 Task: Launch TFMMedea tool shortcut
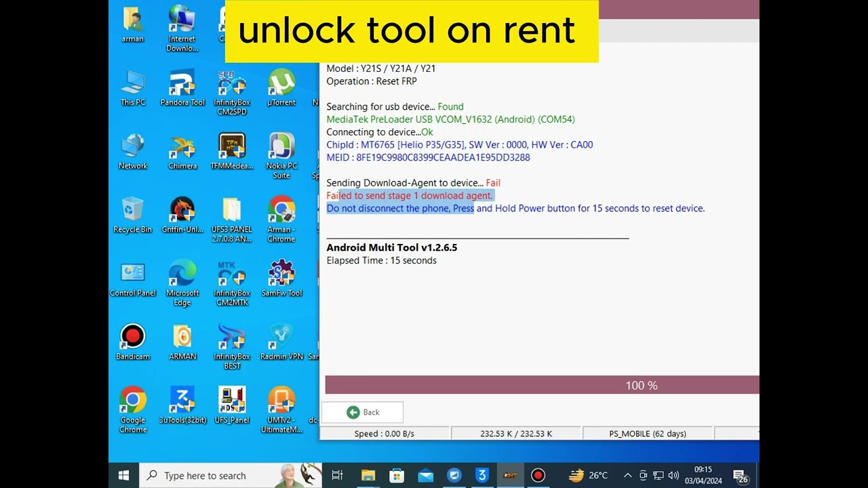[x=232, y=152]
